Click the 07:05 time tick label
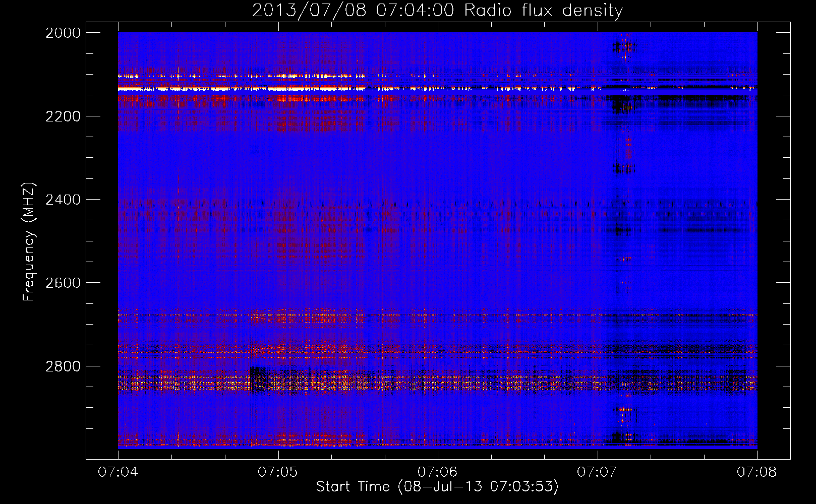This screenshot has height=504, width=816. point(278,472)
